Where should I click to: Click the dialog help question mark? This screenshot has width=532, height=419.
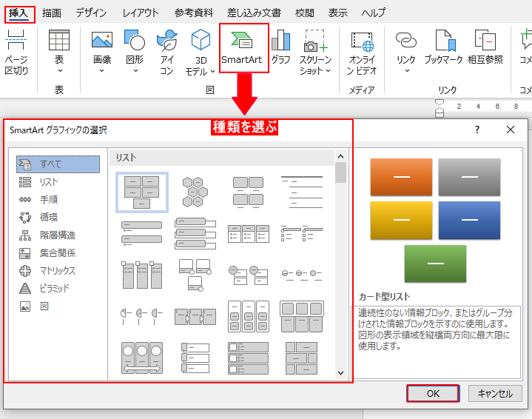click(477, 130)
